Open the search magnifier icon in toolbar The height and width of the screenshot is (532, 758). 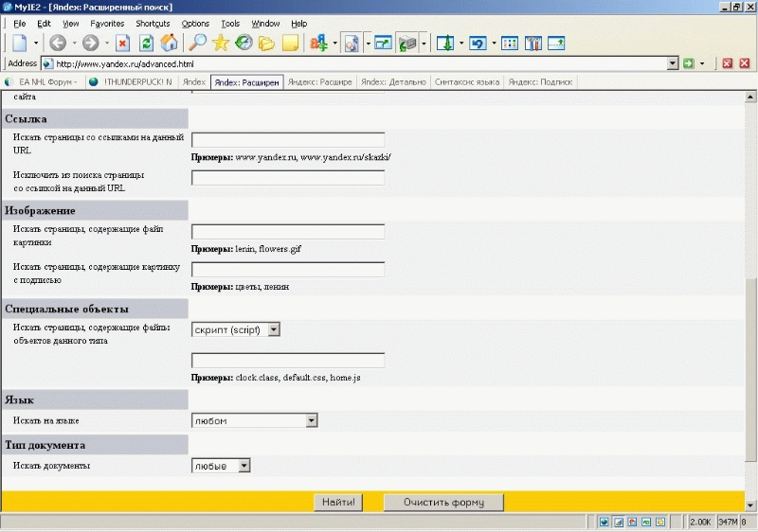pos(197,43)
